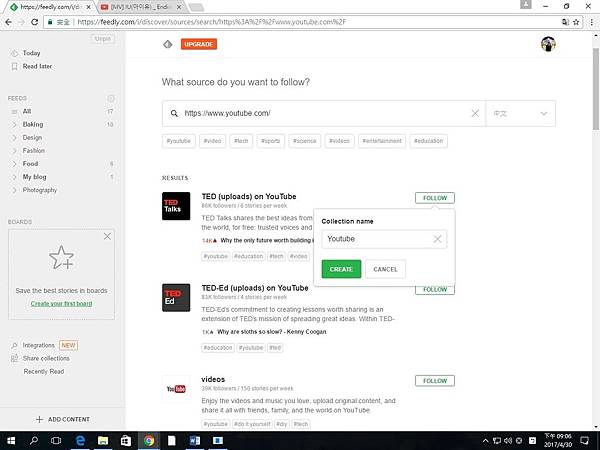Expand the Photography feed collection

(14, 190)
